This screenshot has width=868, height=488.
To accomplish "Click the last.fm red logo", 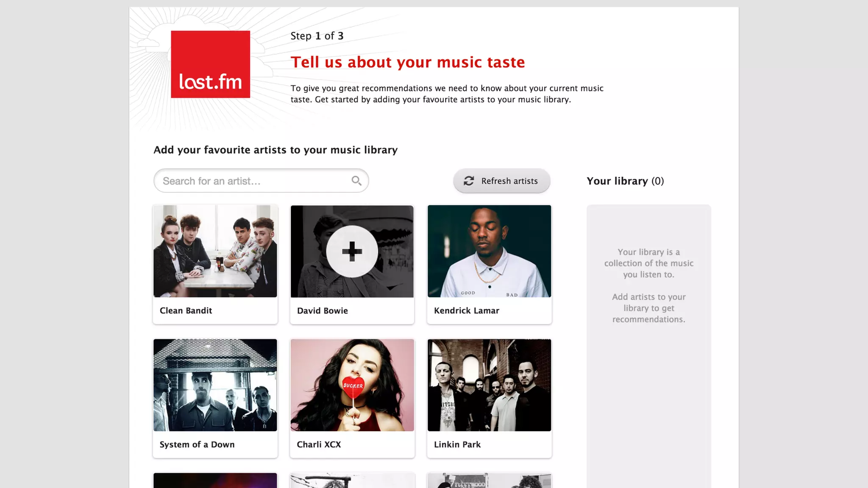I will 210,64.
